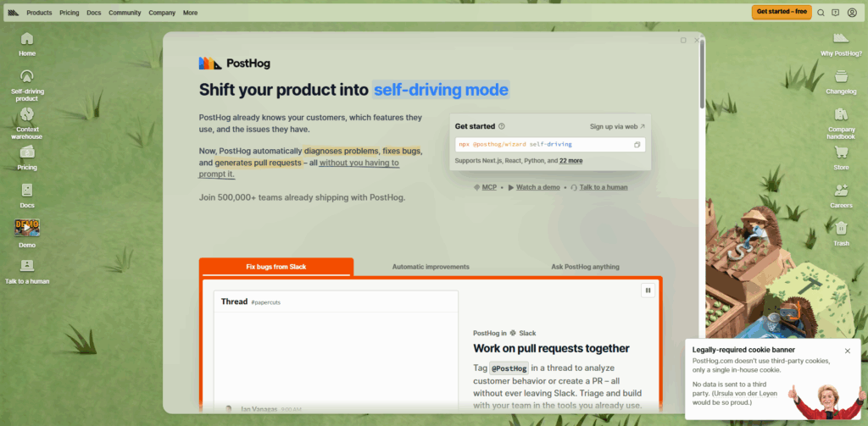Click the @PostHog mention tag
Image resolution: width=868 pixels, height=426 pixels.
click(509, 368)
